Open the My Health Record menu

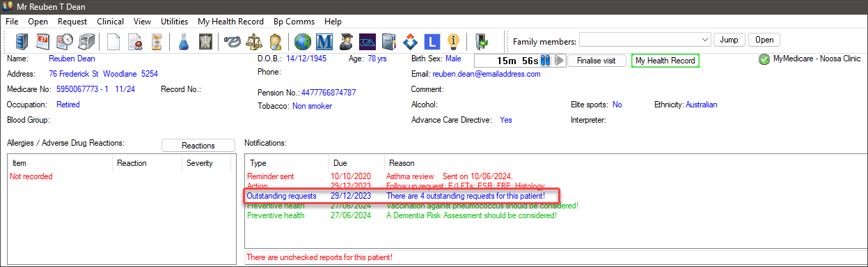230,22
